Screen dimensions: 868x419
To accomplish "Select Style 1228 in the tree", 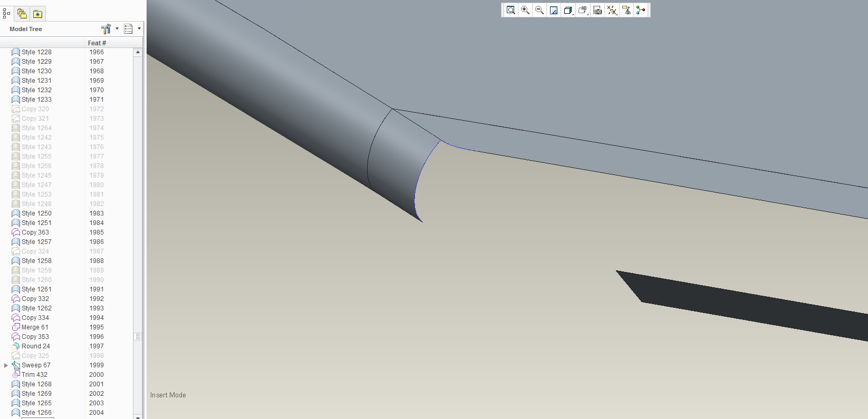I will [36, 52].
